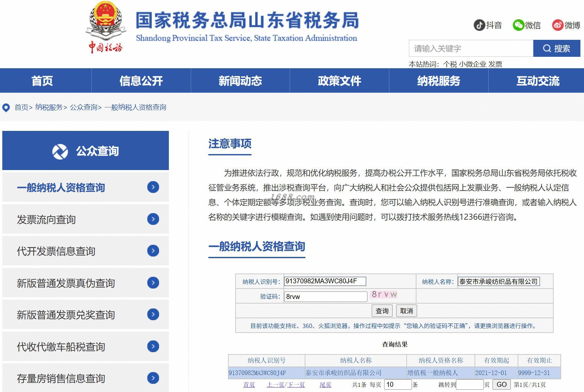Open the WeChat (微信) social icon
The image size is (584, 392).
(518, 25)
